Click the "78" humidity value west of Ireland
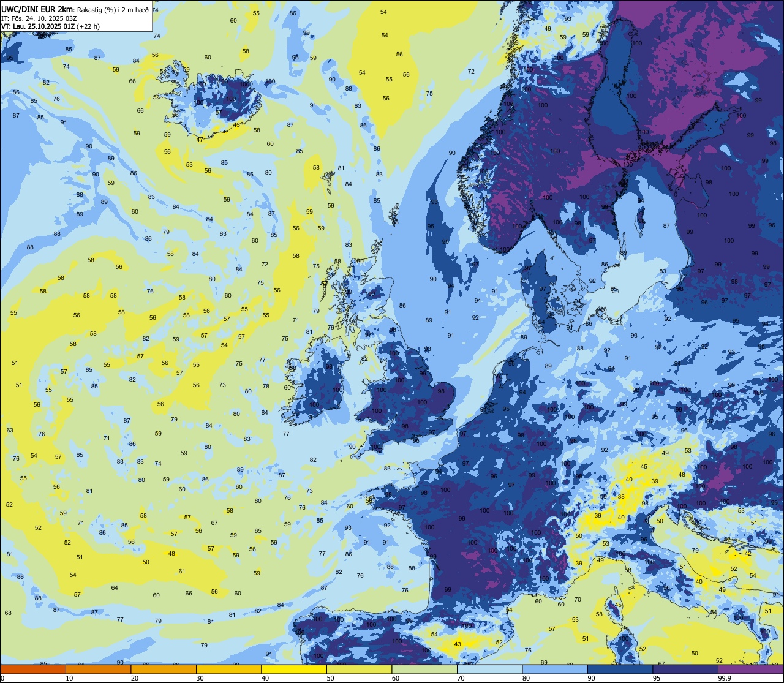Screen dimensions: 784x683 click(x=266, y=387)
